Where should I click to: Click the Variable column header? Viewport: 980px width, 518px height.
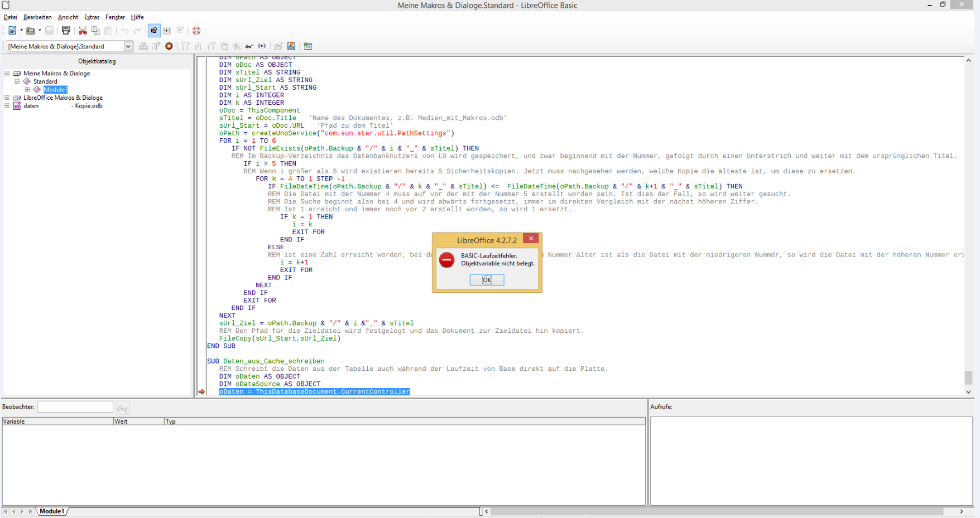57,422
